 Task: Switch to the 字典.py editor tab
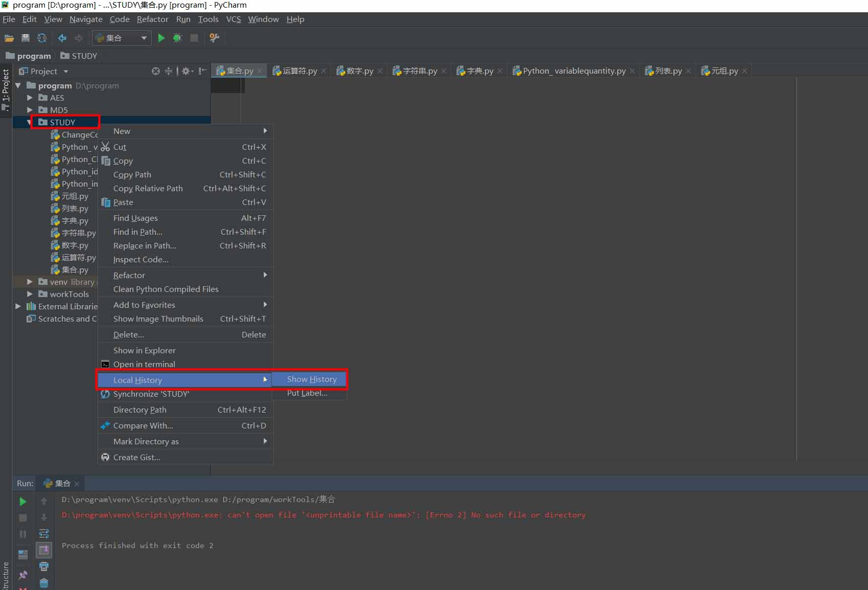click(479, 71)
